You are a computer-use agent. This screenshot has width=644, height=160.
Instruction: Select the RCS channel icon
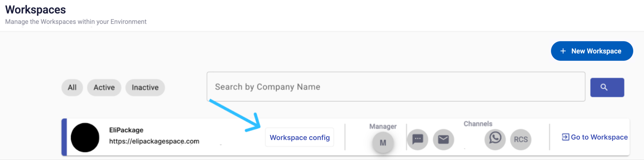(x=521, y=140)
